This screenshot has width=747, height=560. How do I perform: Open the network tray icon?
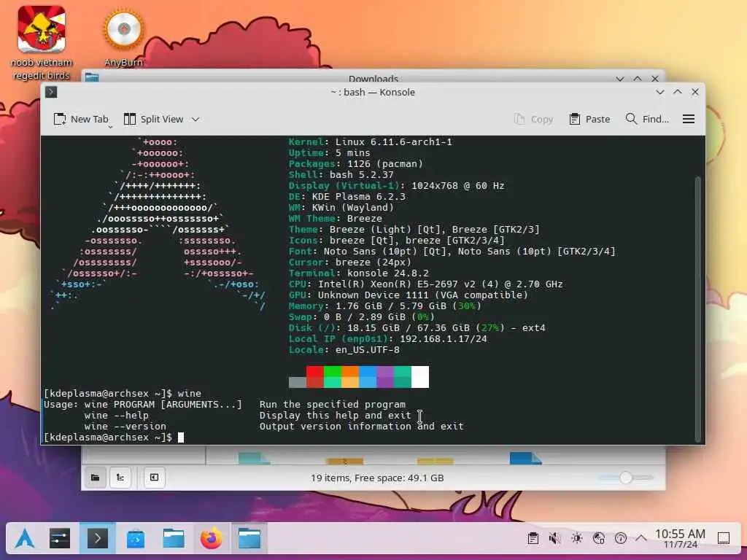(599, 539)
